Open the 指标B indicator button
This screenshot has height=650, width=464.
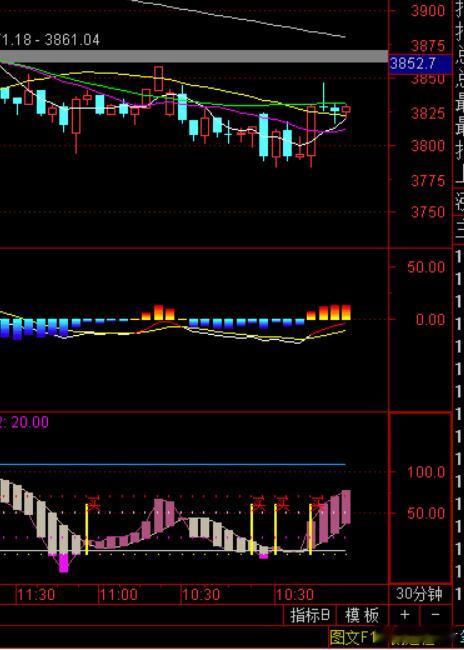pyautogui.click(x=310, y=615)
